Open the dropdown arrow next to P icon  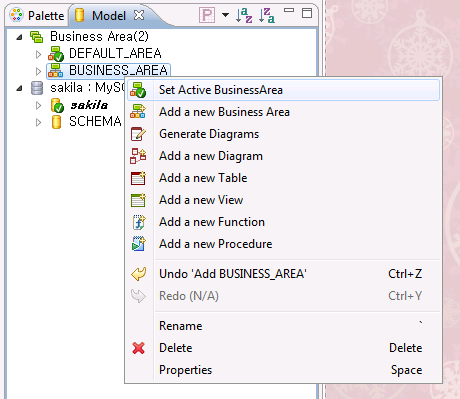point(225,15)
